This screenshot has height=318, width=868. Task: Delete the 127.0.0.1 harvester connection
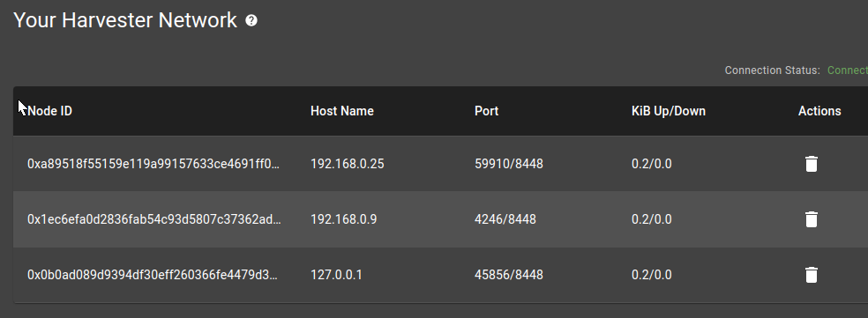[811, 275]
